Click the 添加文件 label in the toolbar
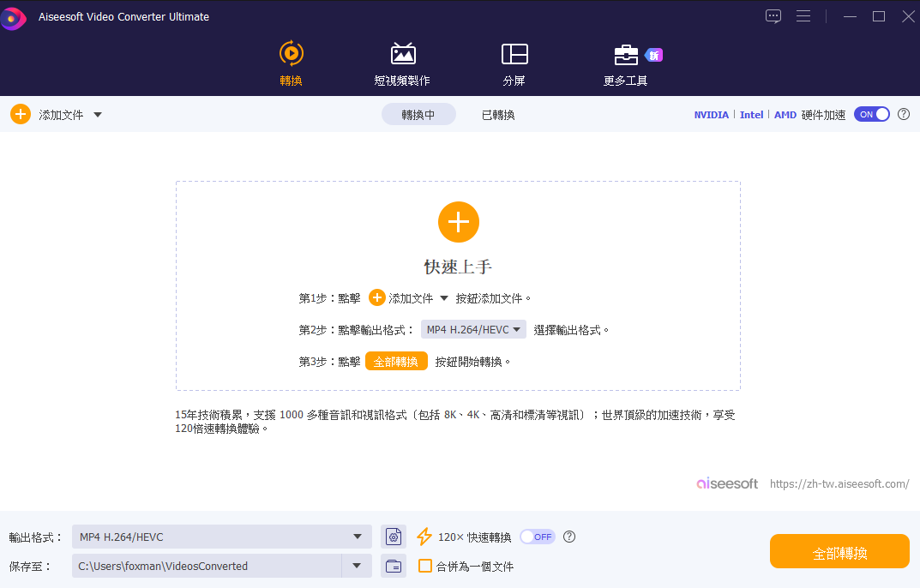 61,115
